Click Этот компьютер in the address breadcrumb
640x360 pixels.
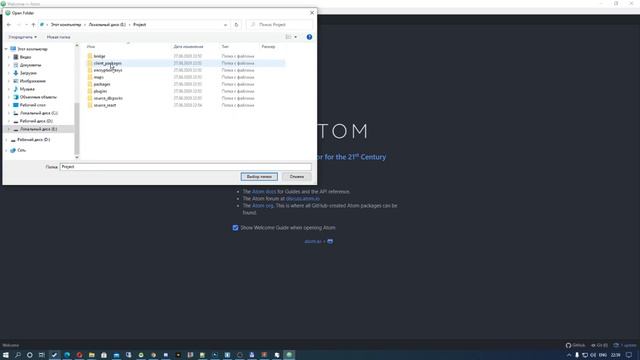[66, 25]
